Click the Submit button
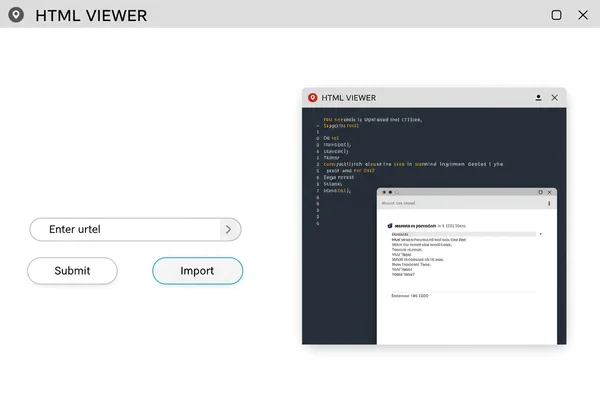Screen dimensions: 600x420 (72, 271)
